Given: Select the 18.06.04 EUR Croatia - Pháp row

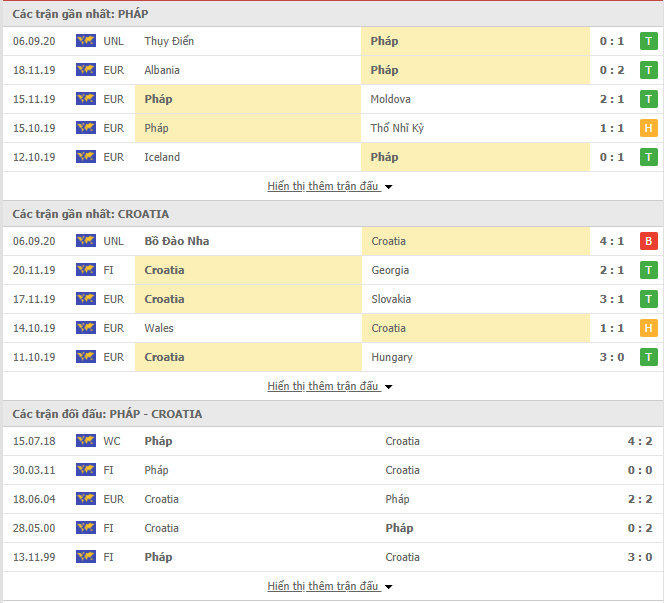Looking at the screenshot, I should point(332,499).
